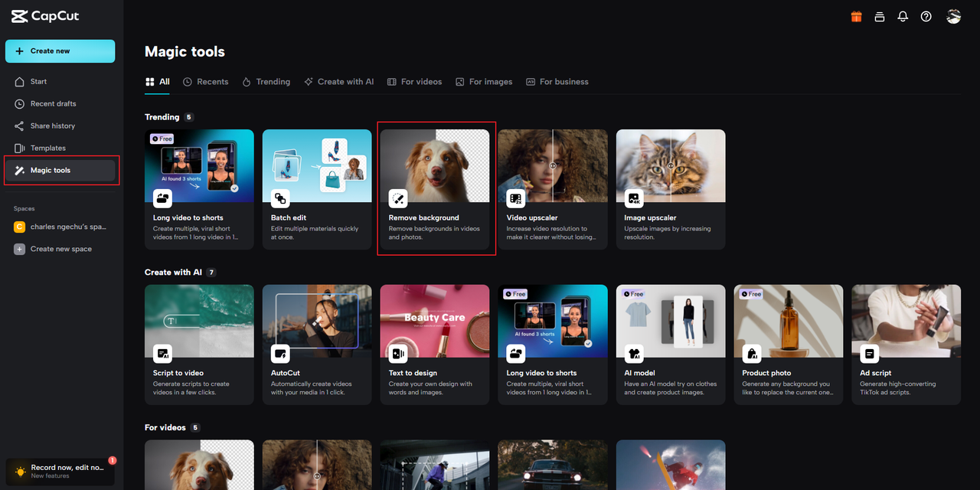Click the Script to video title

pyautogui.click(x=178, y=374)
